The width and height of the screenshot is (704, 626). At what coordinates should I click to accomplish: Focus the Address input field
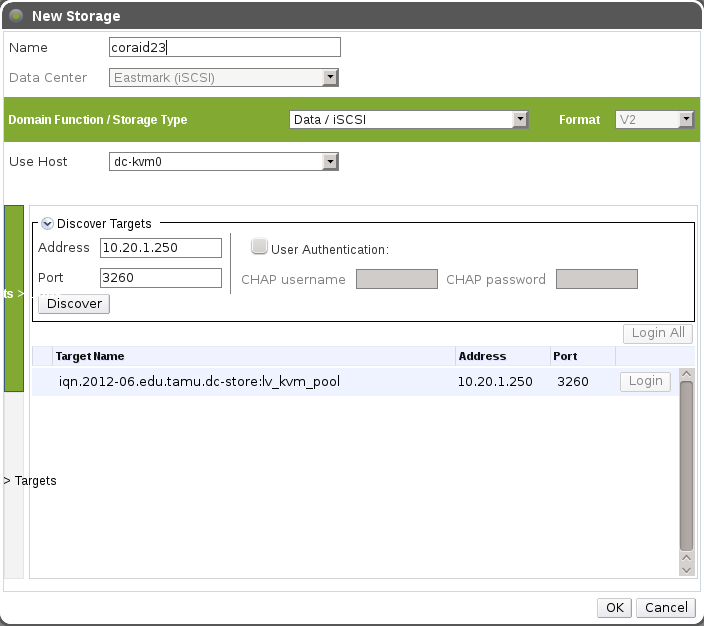(x=161, y=248)
